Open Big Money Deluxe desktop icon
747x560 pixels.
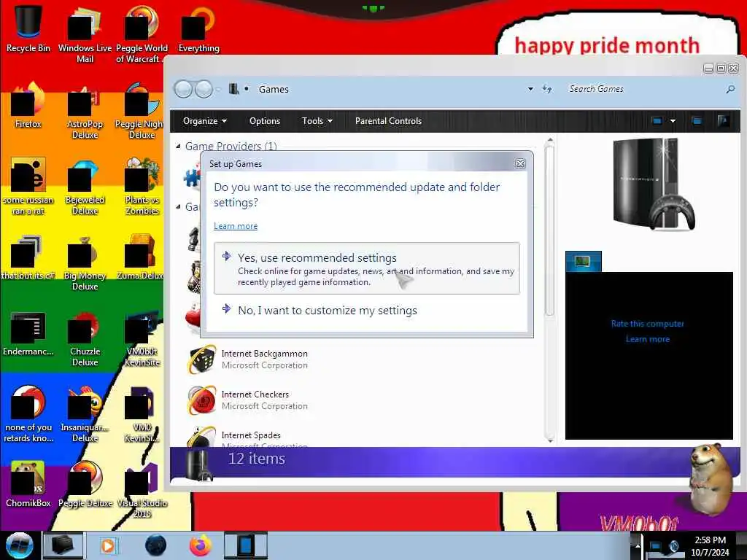click(x=85, y=262)
